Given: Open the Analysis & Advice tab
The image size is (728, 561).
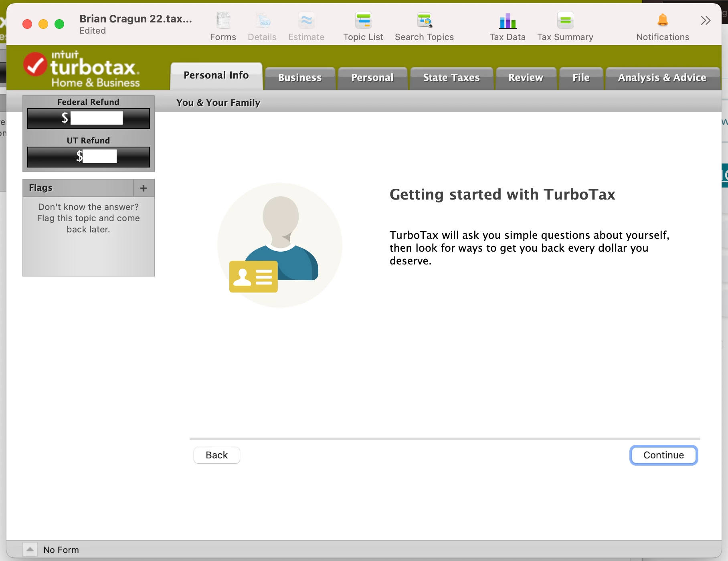Looking at the screenshot, I should (x=662, y=78).
